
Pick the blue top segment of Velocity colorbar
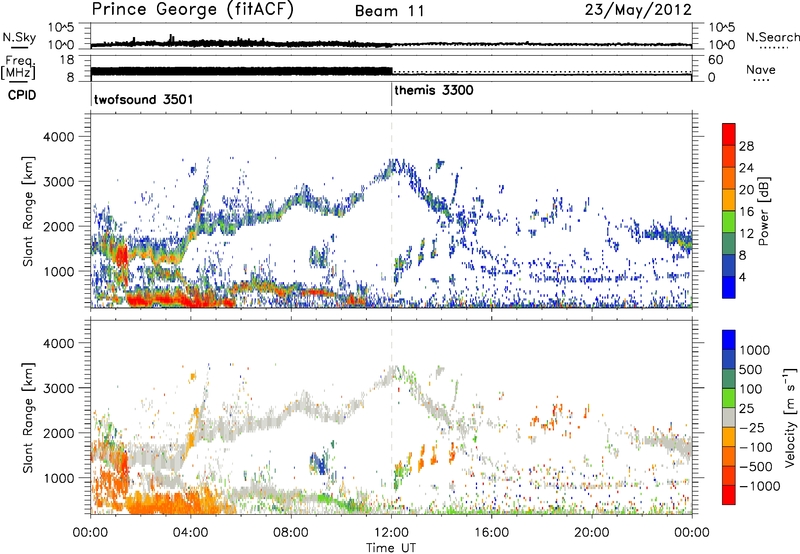tap(729, 340)
